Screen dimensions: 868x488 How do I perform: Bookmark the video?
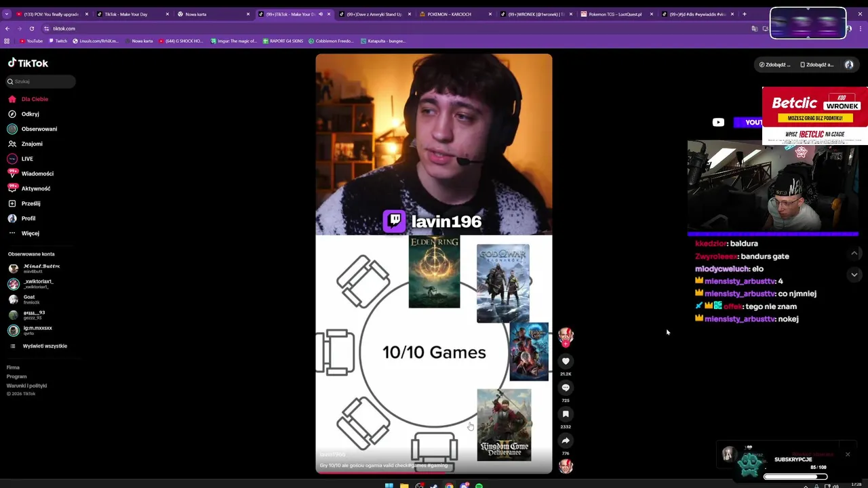(x=566, y=414)
